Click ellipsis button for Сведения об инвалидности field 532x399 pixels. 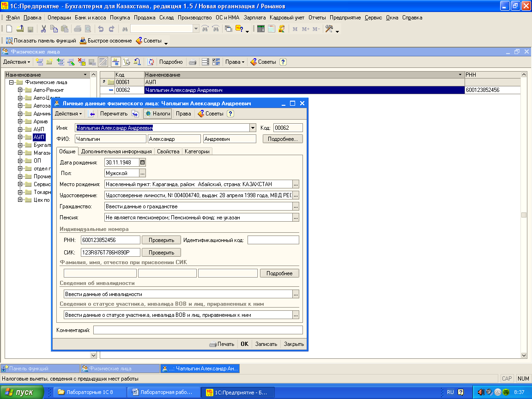pos(296,294)
